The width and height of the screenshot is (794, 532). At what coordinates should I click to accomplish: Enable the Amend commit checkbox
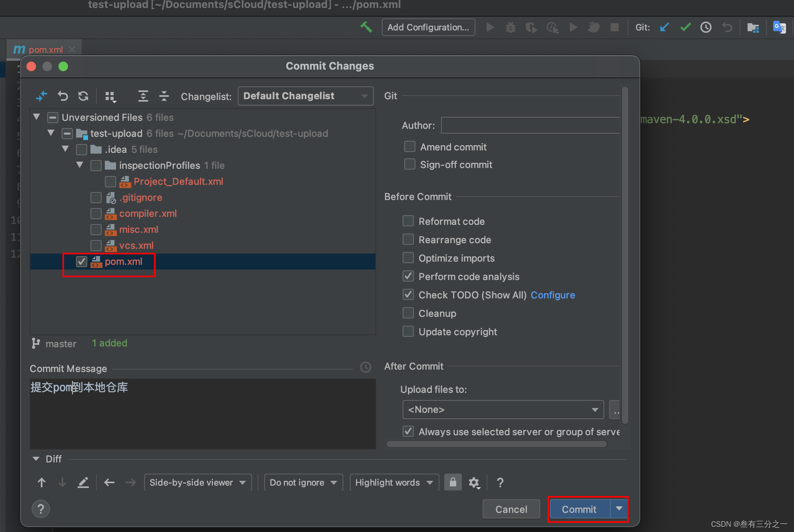(409, 147)
